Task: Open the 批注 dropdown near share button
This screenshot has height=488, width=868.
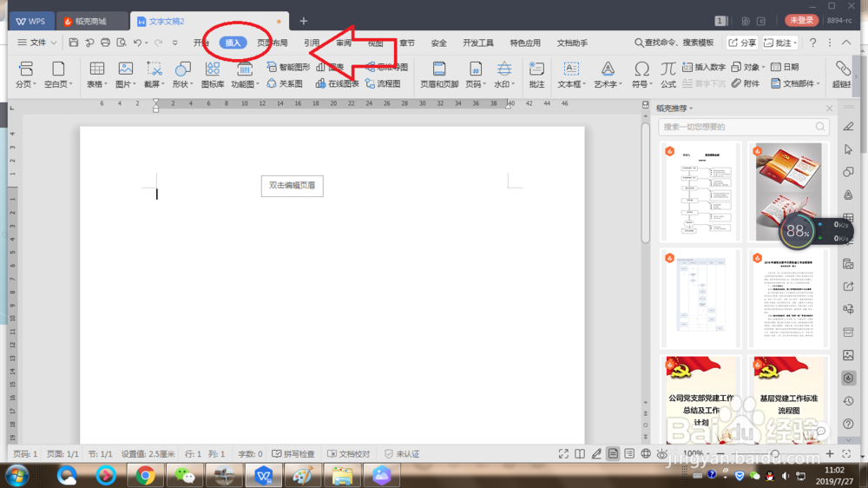Action: (x=795, y=43)
